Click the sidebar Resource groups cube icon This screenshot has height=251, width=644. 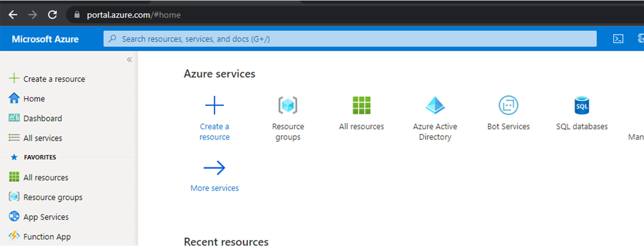(x=14, y=196)
